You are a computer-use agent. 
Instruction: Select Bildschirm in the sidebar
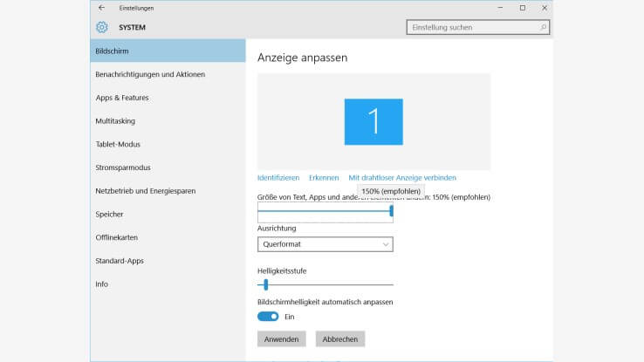(x=168, y=51)
